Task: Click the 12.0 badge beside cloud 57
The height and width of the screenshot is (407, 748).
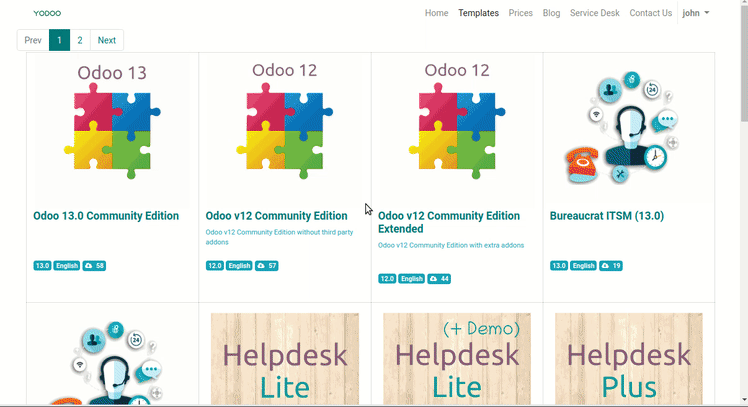Action: (x=215, y=266)
